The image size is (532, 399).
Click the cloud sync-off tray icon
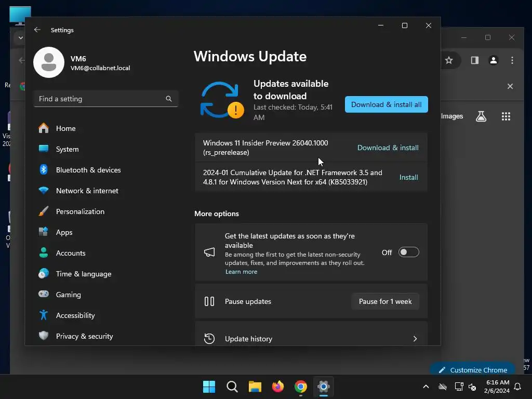pyautogui.click(x=443, y=387)
